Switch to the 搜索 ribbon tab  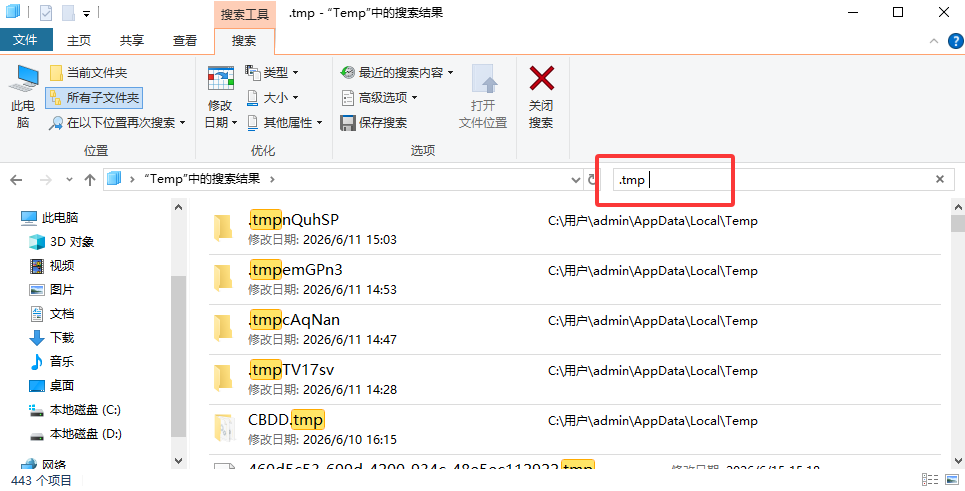244,41
